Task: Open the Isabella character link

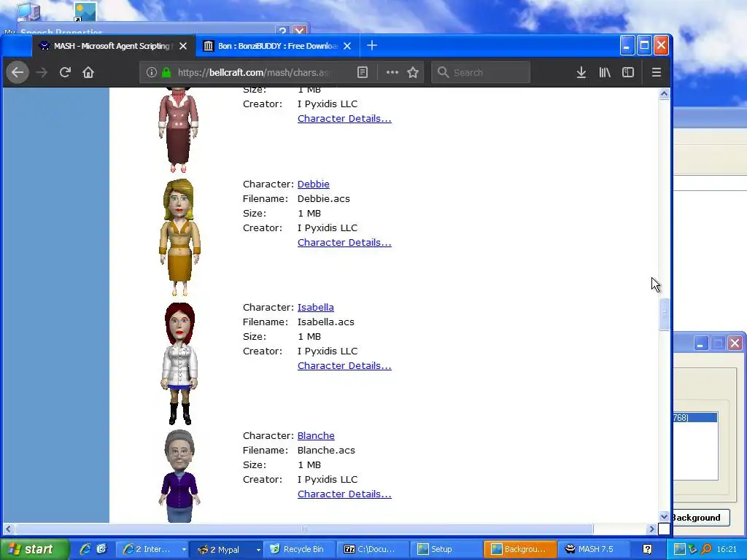Action: tap(315, 308)
